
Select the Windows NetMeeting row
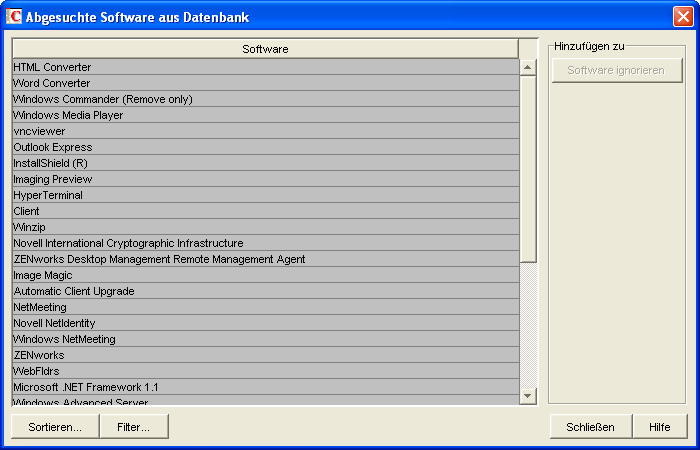pos(266,339)
